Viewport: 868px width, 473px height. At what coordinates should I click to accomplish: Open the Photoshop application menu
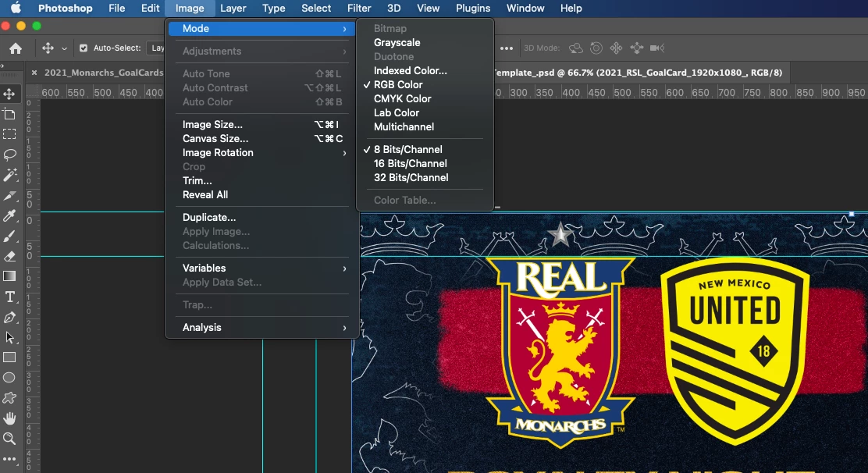tap(66, 9)
